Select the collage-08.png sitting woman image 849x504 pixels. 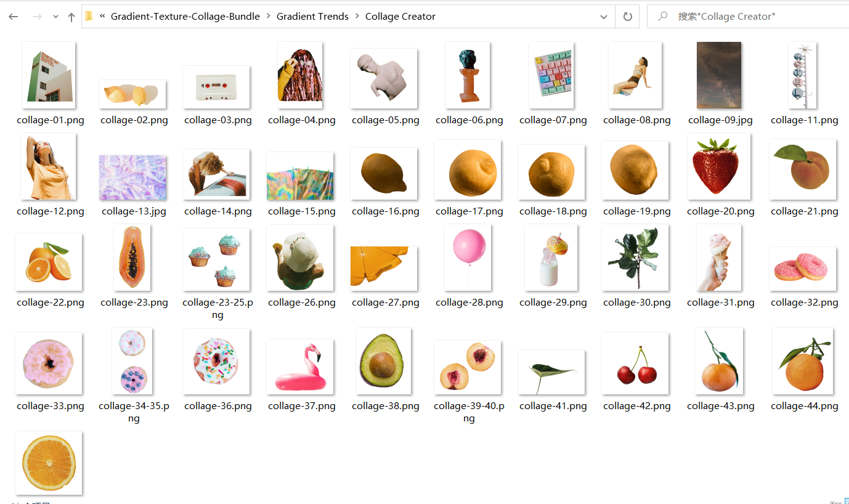pos(635,75)
